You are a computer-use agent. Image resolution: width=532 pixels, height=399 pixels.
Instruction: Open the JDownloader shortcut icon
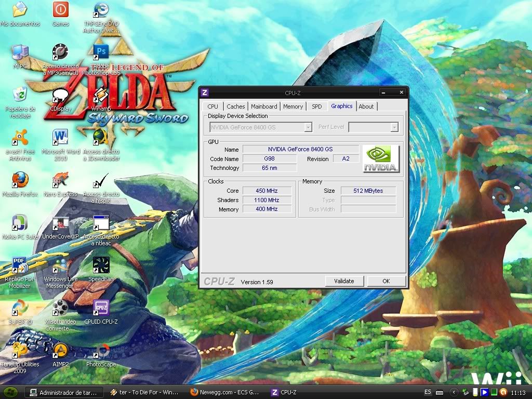coord(101,138)
